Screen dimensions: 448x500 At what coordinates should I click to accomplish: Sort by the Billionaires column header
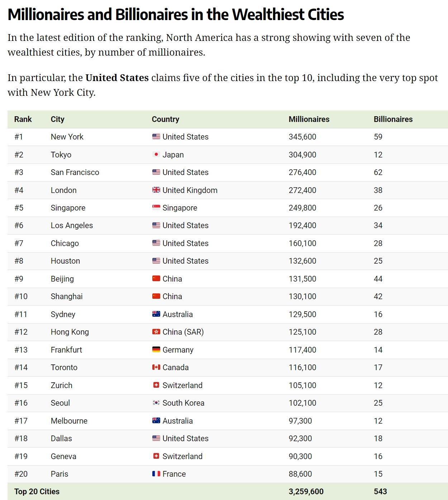pos(393,119)
